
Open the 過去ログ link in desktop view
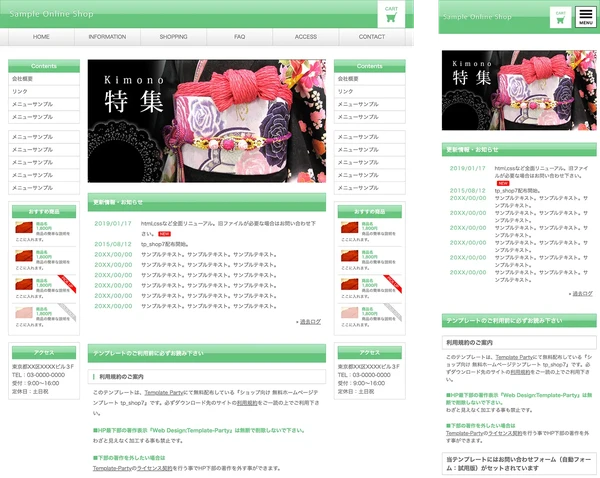click(310, 322)
